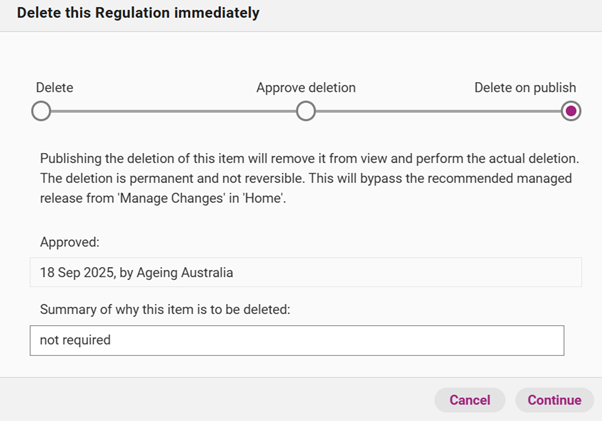Click the Delete step circle
This screenshot has height=421, width=602.
41,111
